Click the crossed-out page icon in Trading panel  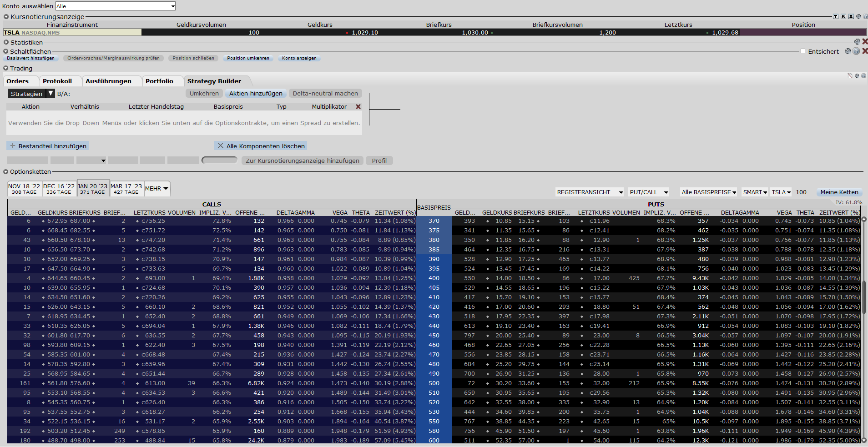point(850,75)
